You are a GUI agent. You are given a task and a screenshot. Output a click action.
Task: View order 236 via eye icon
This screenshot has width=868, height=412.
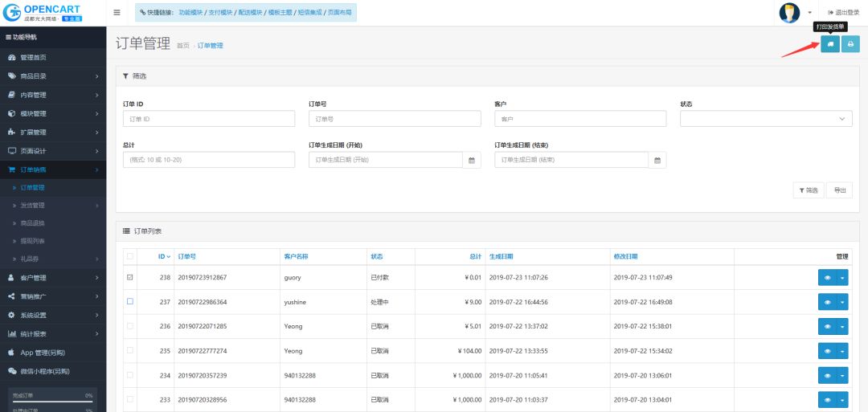tap(828, 326)
